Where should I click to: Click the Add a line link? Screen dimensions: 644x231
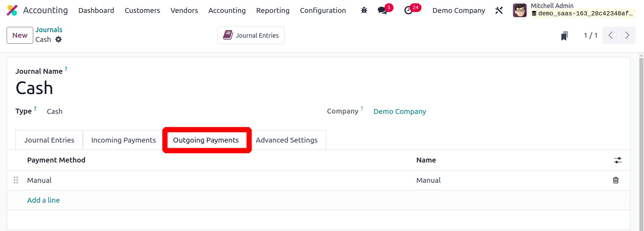click(x=43, y=200)
